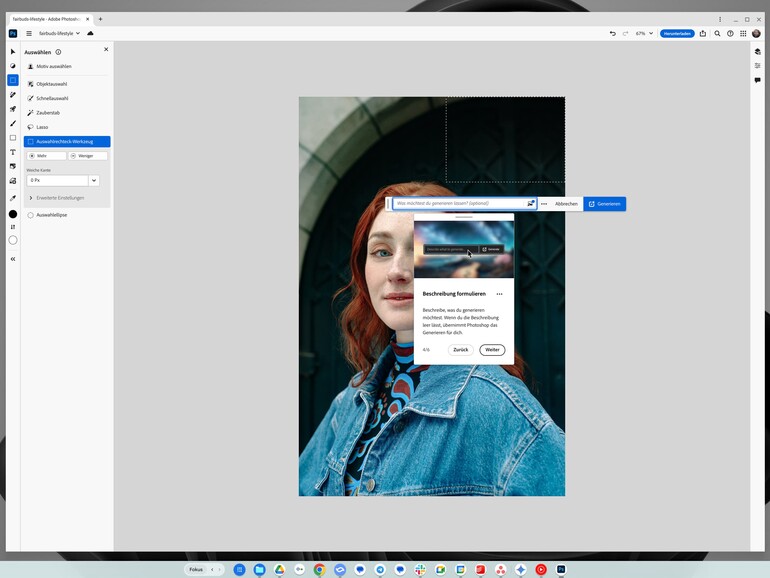770x578 pixels.
Task: Show info about Auswählen panel
Action: 58,52
